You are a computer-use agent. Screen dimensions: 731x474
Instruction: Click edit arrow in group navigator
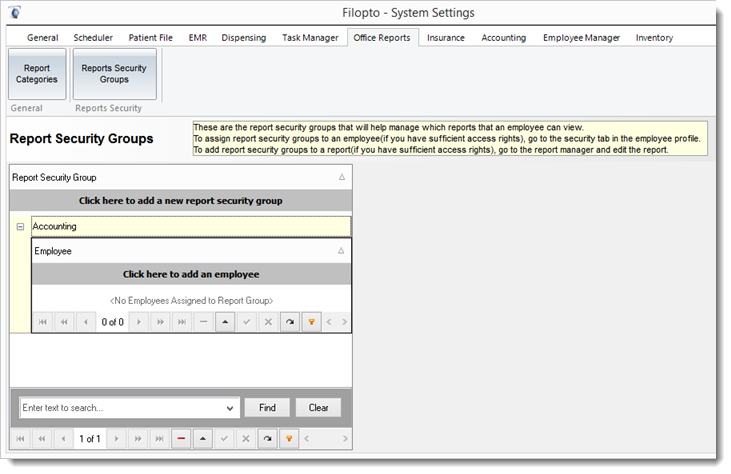click(203, 439)
